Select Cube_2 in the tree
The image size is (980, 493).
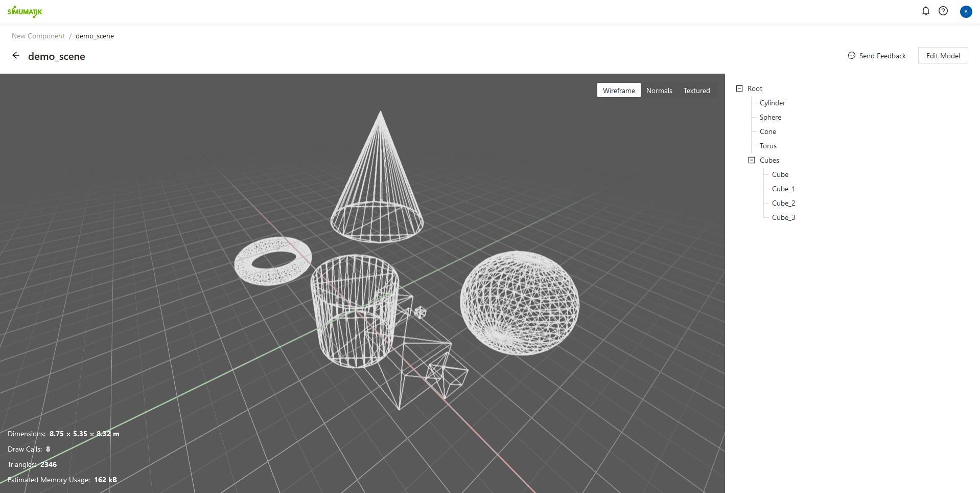pyautogui.click(x=783, y=203)
